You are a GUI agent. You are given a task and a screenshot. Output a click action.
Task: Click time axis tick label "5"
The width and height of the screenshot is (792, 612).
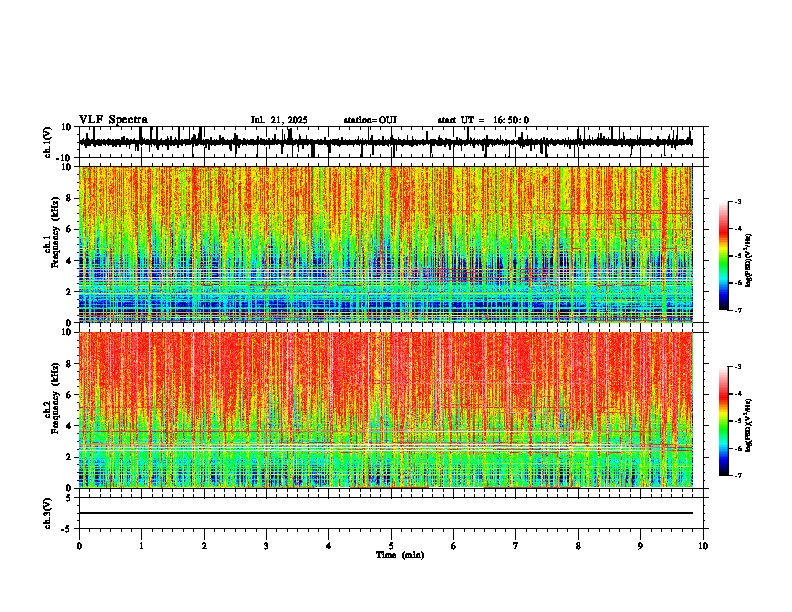pyautogui.click(x=391, y=546)
